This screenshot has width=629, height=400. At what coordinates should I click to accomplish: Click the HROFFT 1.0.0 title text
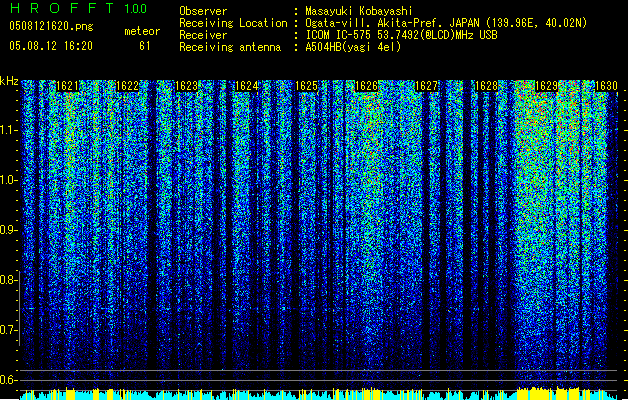(78, 8)
